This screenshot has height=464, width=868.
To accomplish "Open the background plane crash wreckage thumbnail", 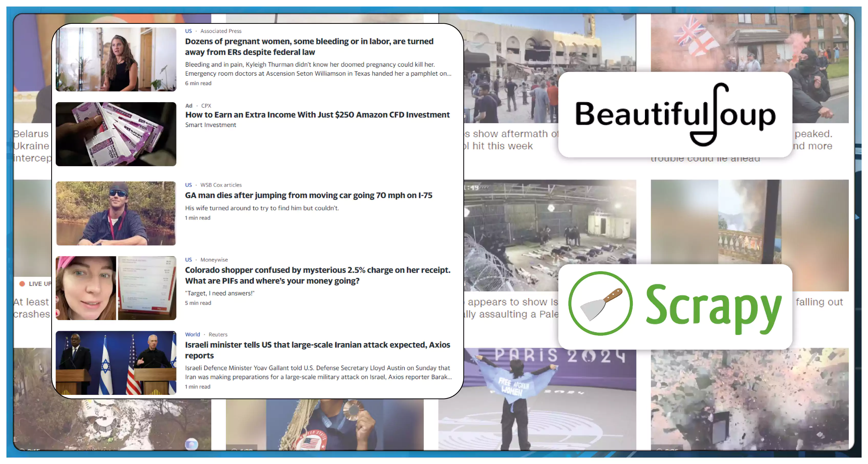I will pos(112,425).
